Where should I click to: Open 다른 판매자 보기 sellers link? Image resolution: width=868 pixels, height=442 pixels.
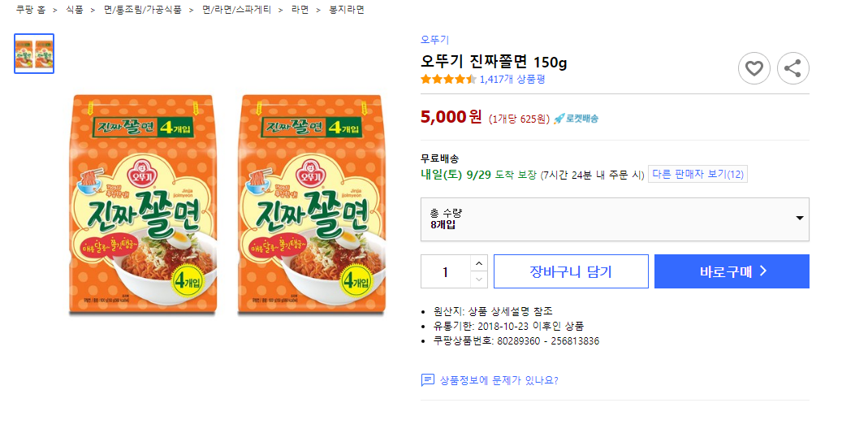point(697,174)
